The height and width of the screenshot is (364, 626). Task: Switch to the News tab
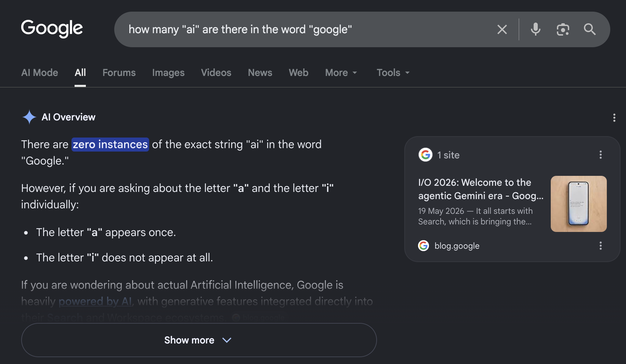[260, 73]
